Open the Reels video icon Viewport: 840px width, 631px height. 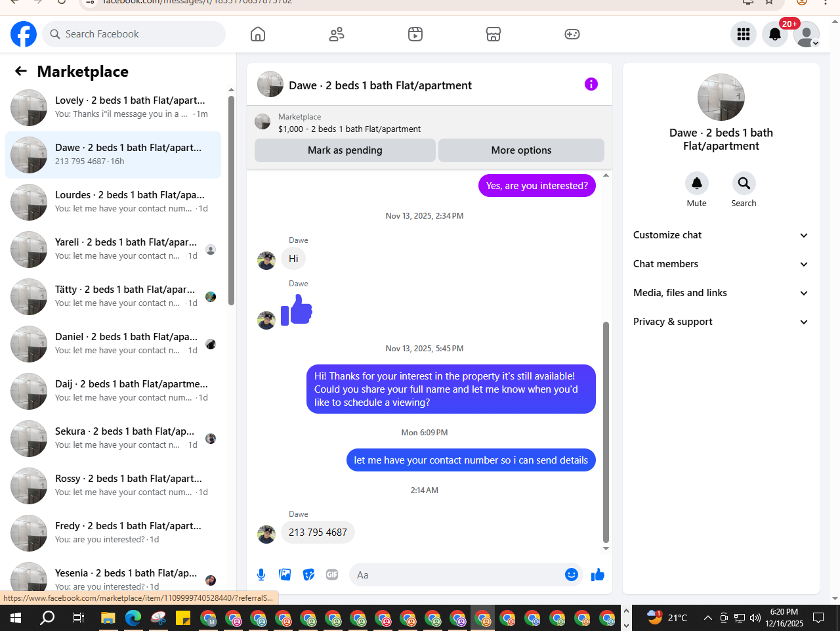[x=415, y=34]
